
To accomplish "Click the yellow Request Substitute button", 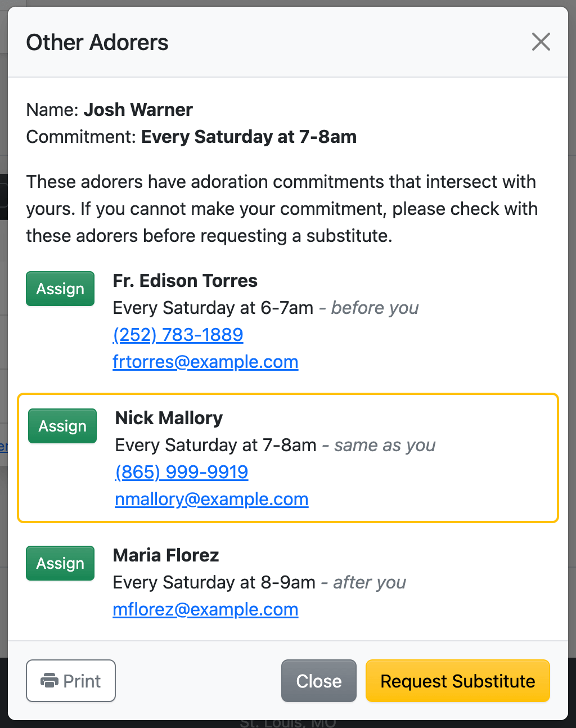I will (457, 681).
